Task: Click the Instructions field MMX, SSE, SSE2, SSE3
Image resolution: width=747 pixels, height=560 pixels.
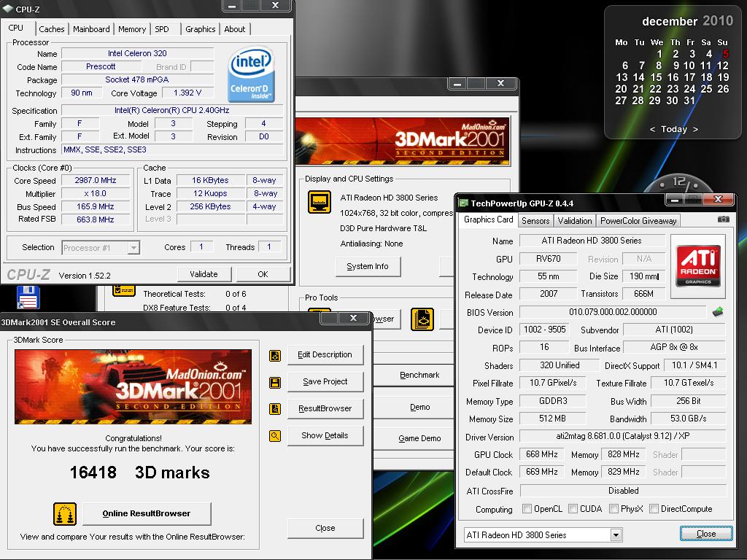Action: [172, 149]
